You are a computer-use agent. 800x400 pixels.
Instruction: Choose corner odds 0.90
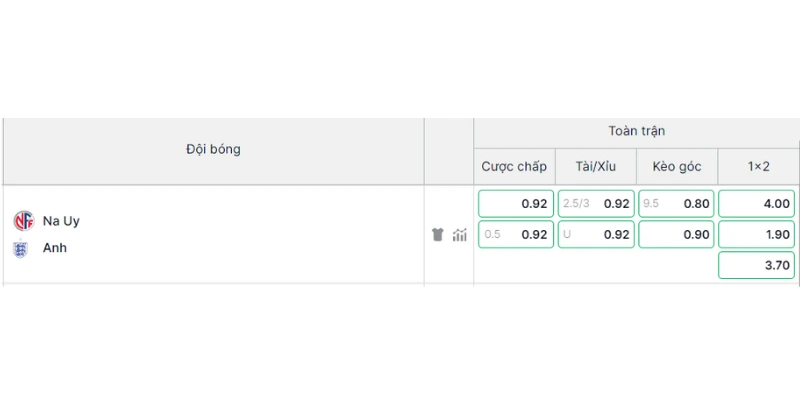tap(676, 234)
